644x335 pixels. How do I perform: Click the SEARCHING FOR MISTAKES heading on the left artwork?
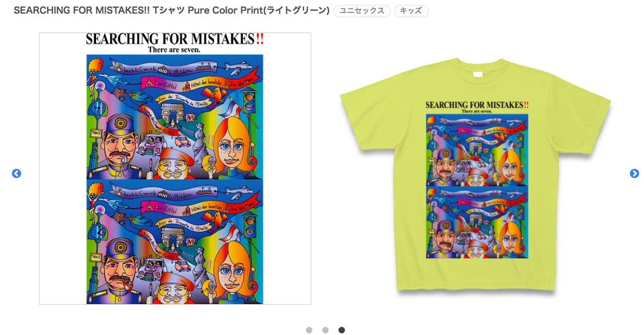(x=170, y=39)
